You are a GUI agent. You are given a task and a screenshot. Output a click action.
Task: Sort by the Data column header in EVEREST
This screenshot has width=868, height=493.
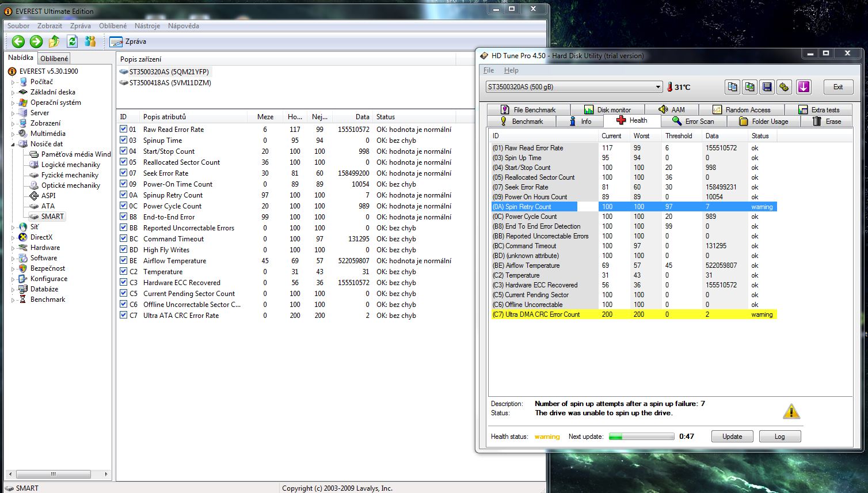352,117
